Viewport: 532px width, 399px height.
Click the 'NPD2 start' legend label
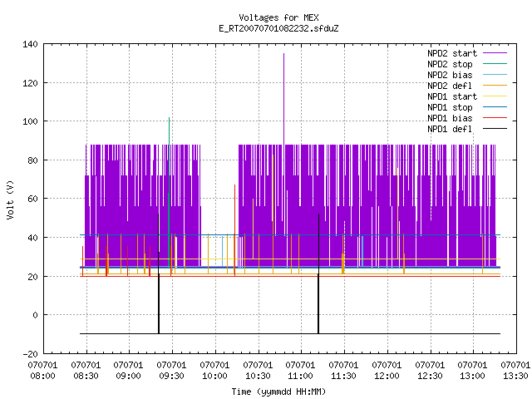(x=452, y=53)
